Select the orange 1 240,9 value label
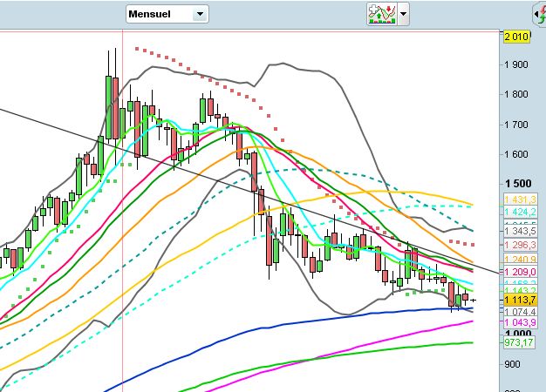Viewport: 546px width, 392px height. (x=520, y=259)
